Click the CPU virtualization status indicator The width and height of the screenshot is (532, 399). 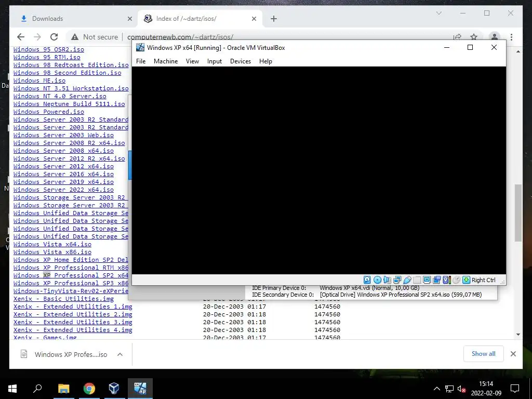[447, 280]
